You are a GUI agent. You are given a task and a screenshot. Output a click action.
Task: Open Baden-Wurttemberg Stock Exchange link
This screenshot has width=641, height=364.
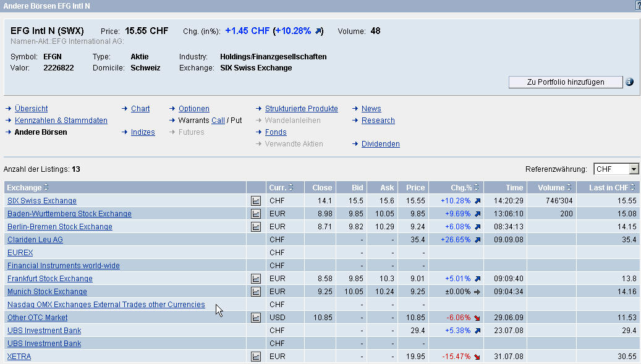pyautogui.click(x=69, y=214)
